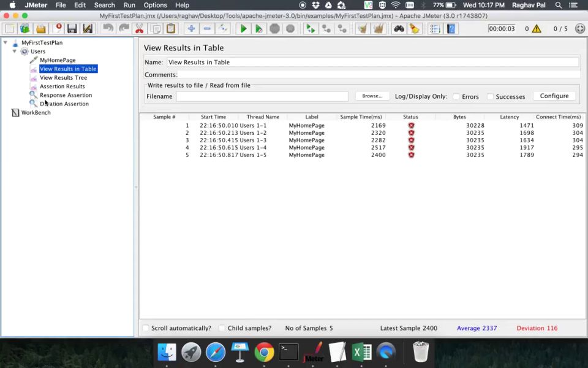The width and height of the screenshot is (588, 368).
Task: Copy the selected element with Copy icon
Action: pos(156,29)
